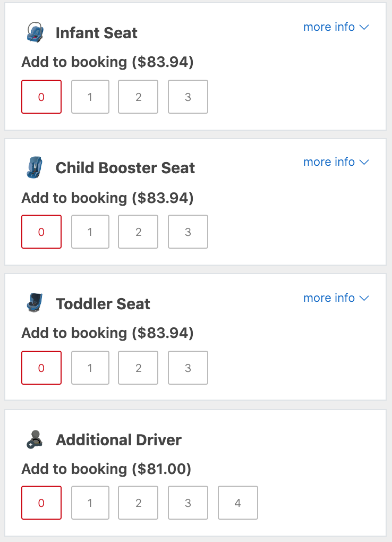Viewport: 392px width, 542px height.
Task: Expand more info for Child Booster Seat
Action: [336, 162]
